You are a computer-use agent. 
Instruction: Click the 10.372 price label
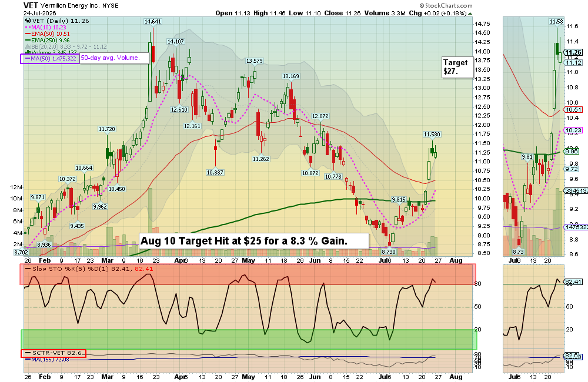67,179
